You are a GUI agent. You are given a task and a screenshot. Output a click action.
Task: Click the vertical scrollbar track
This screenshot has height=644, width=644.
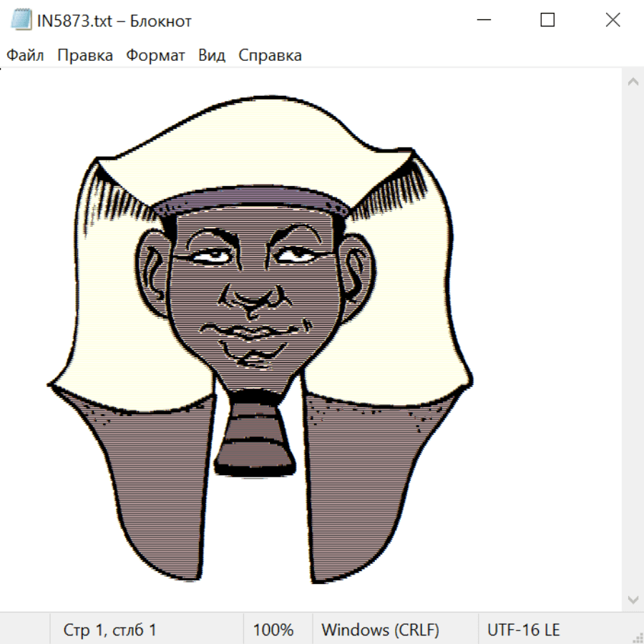633,340
